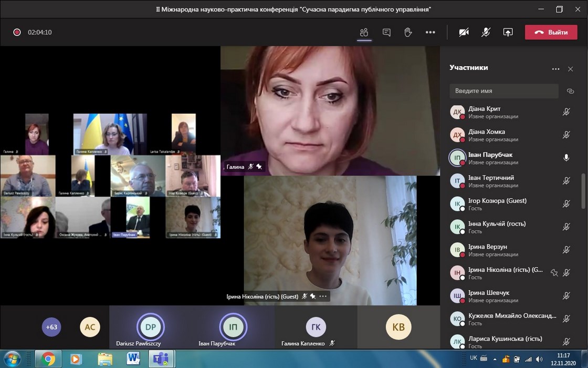
Task: Toggle microphone mute in the toolbar
Action: (486, 32)
